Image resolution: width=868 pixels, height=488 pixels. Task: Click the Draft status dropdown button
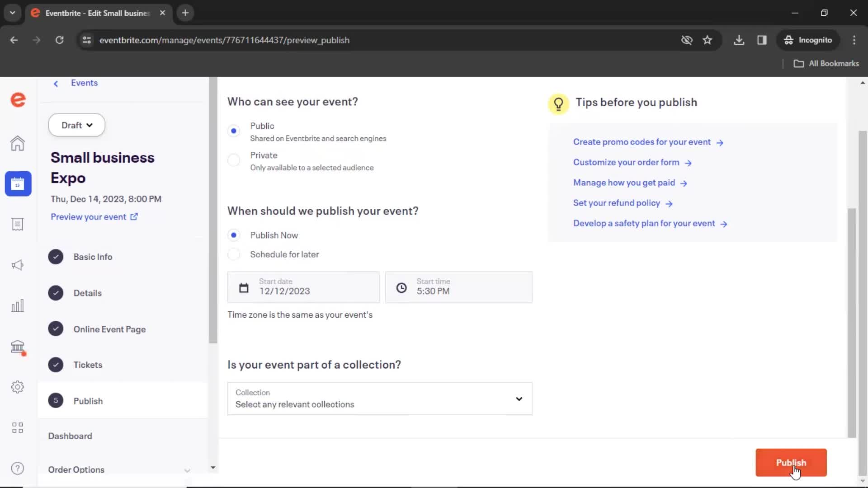tap(76, 125)
